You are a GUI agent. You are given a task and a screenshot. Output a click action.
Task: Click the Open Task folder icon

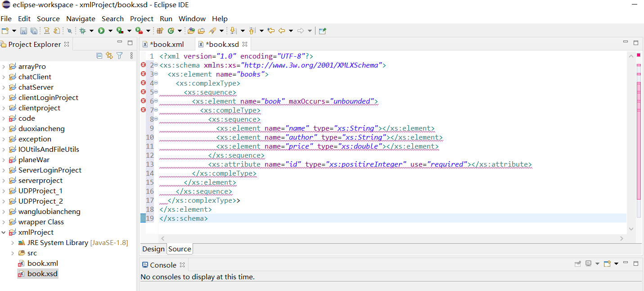pyautogui.click(x=201, y=31)
